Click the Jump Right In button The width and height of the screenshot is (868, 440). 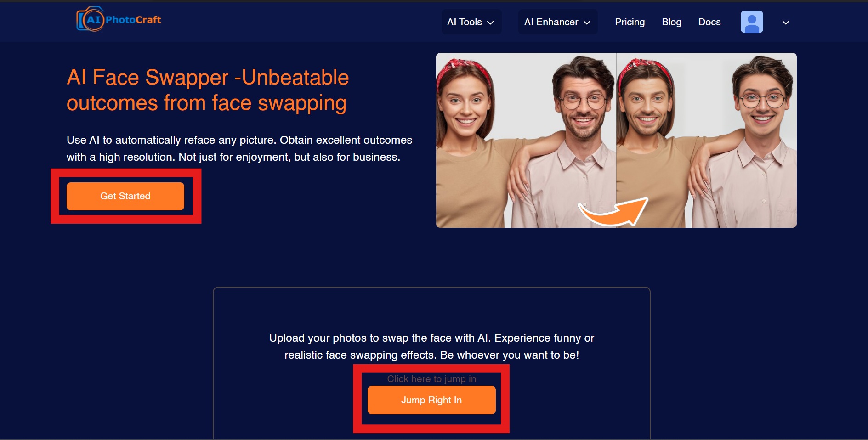click(x=431, y=400)
